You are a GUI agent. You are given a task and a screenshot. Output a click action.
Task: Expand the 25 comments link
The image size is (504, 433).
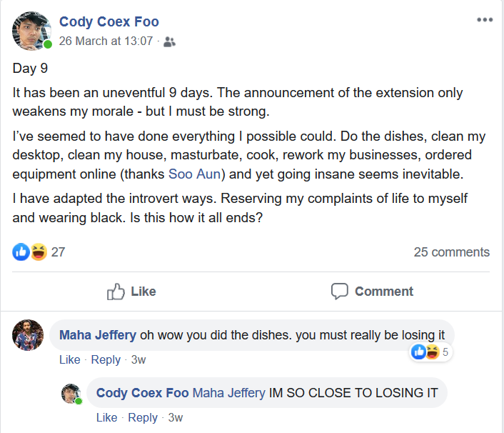(x=451, y=252)
